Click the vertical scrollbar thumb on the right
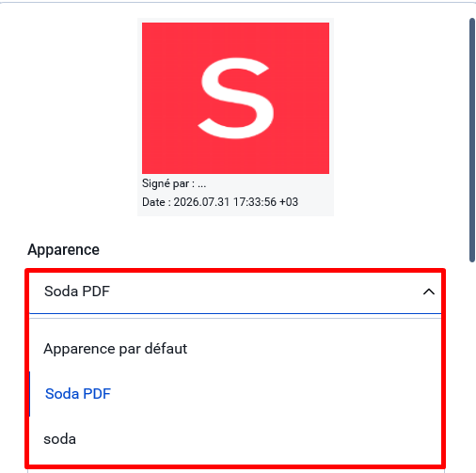This screenshot has height=473, width=476. 472,140
